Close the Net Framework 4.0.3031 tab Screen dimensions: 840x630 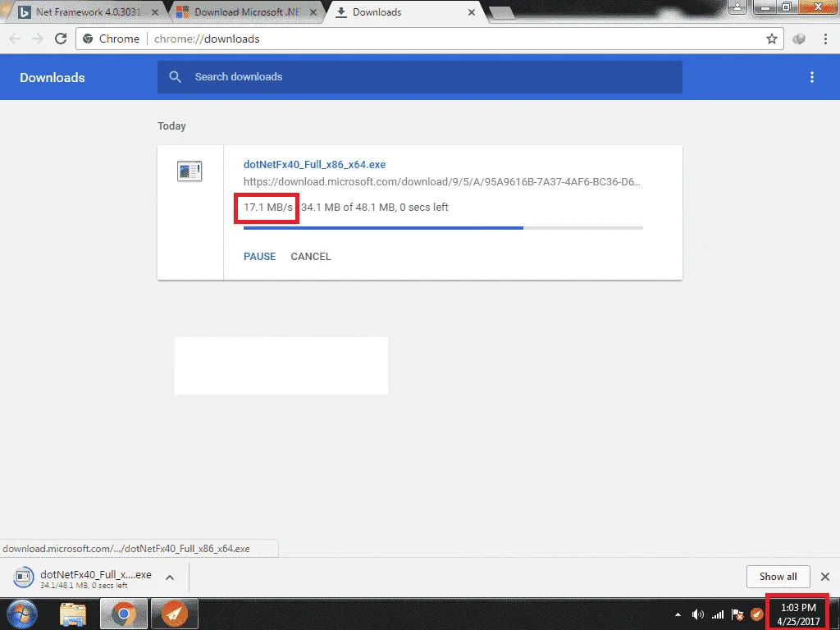154,11
